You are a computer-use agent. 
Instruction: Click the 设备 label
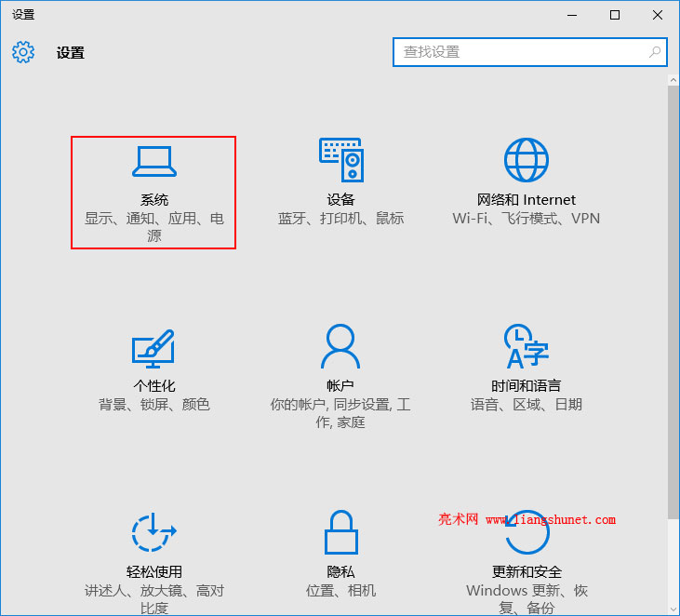point(340,199)
